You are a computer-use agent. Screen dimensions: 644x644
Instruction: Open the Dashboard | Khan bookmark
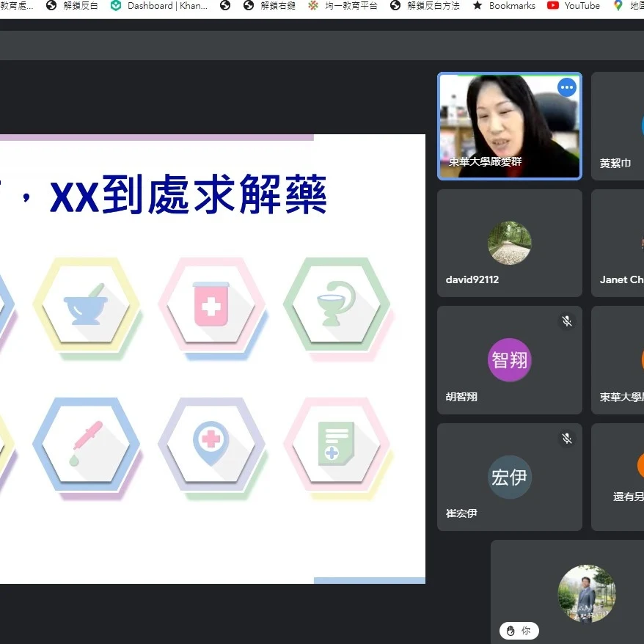pos(159,6)
